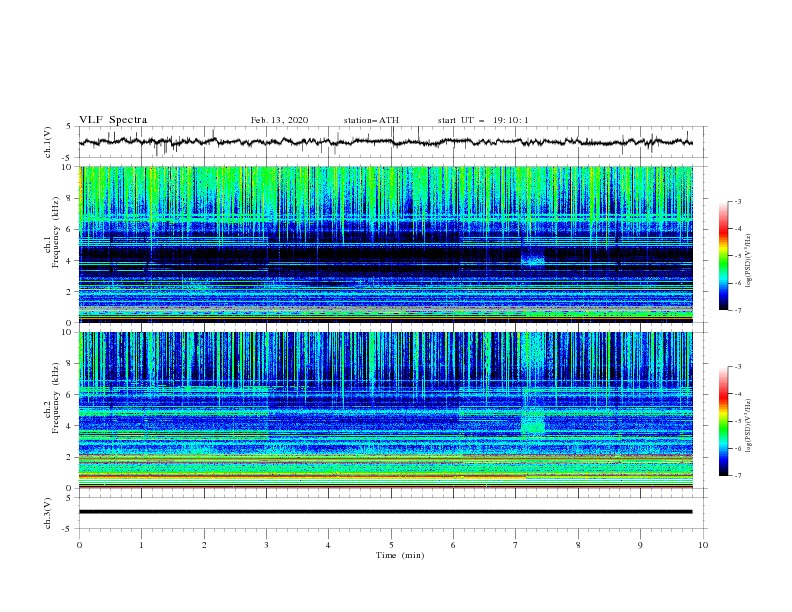Click time axis tick label '0'
The image size is (792, 612).
pyautogui.click(x=79, y=545)
